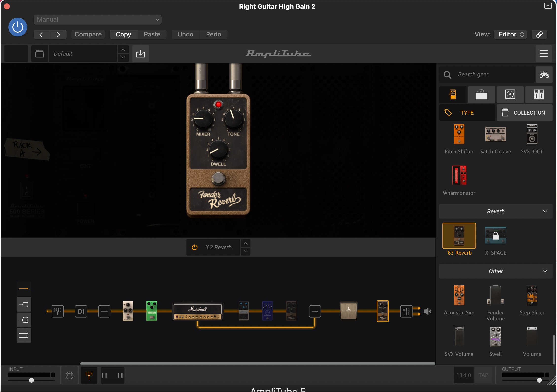The image size is (557, 392).
Task: Select the single series signal routing
Action: (x=24, y=289)
